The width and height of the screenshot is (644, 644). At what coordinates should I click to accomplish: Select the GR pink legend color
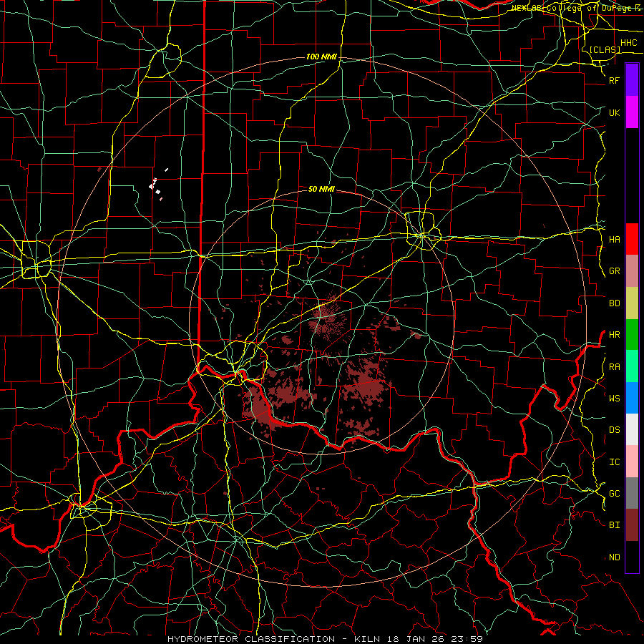click(x=632, y=271)
